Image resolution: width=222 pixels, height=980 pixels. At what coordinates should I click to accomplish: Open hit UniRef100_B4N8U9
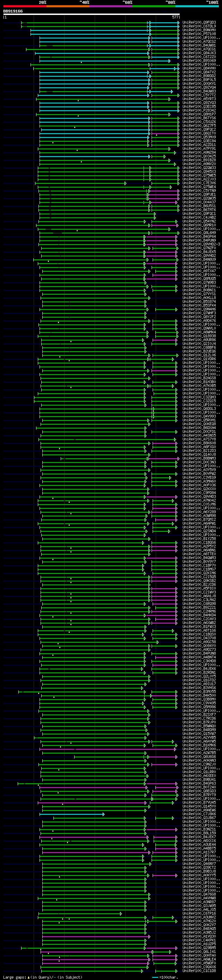(199, 259)
